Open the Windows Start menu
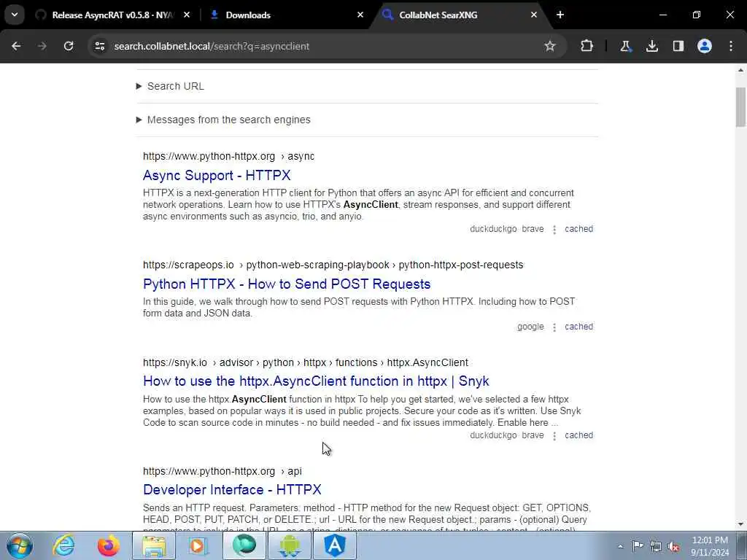Screen dimensions: 747x560 tap(20, 545)
